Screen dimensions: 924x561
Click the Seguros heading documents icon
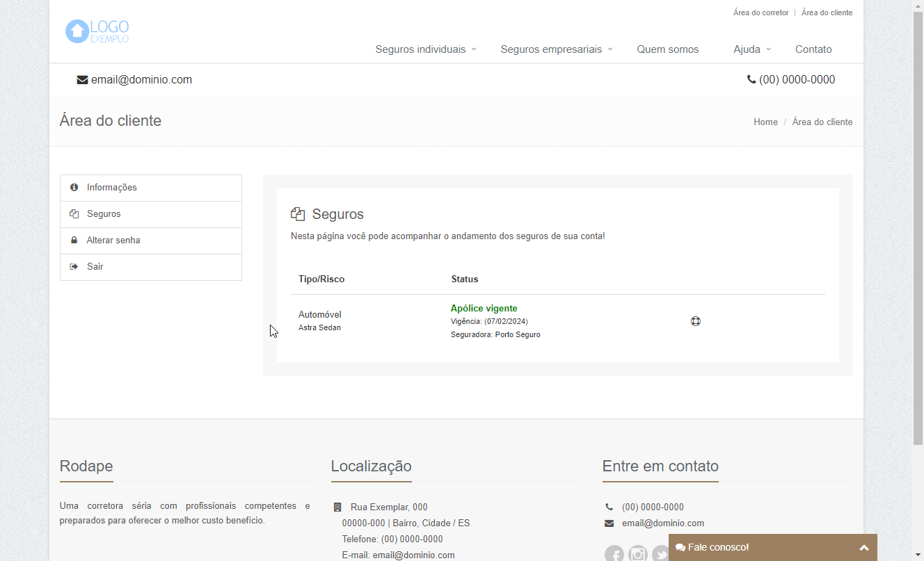(x=298, y=214)
